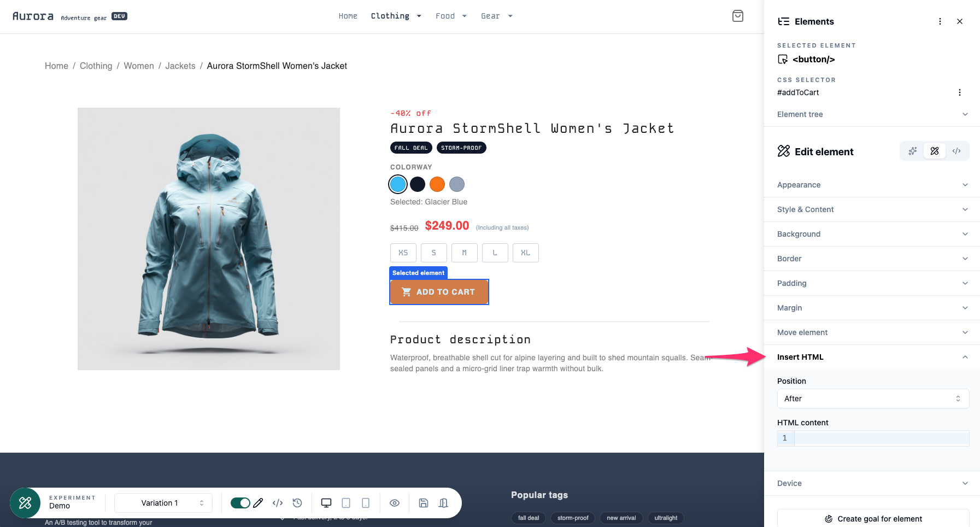Open the Position dropdown set to After
980x527 pixels.
[873, 399]
